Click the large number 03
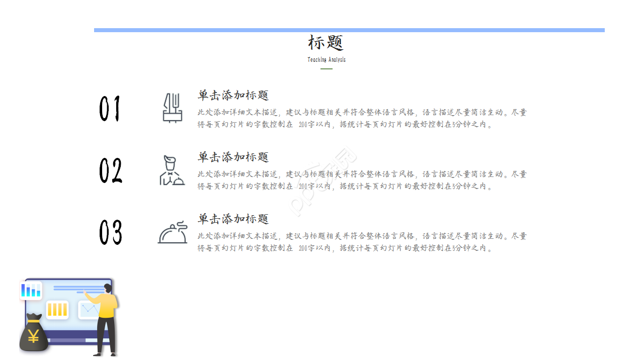The image size is (644, 362). coord(111,233)
